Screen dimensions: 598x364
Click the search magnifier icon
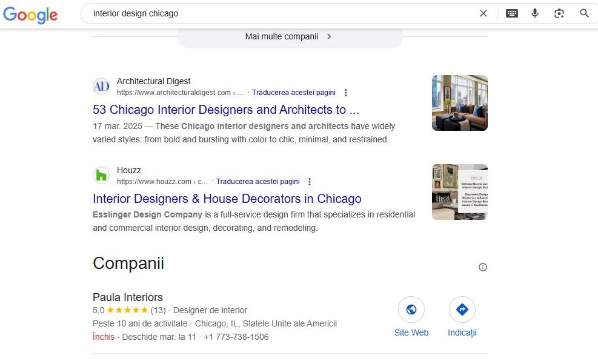(583, 13)
